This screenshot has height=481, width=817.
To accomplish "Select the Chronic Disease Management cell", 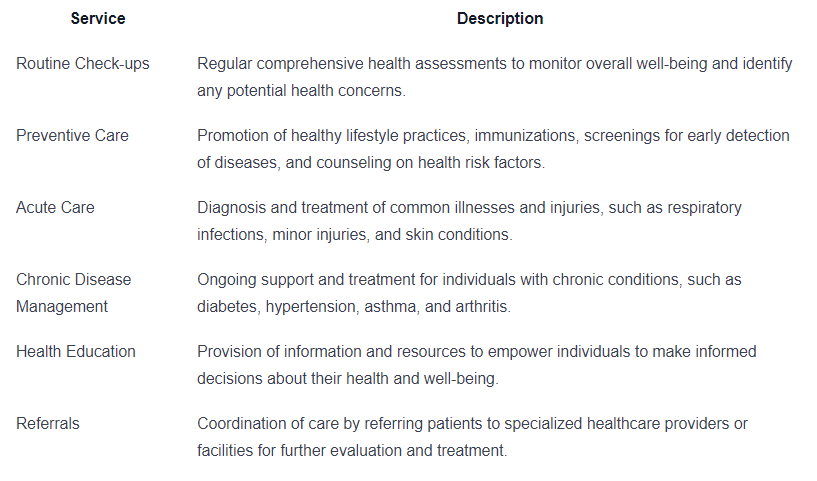I will [73, 293].
